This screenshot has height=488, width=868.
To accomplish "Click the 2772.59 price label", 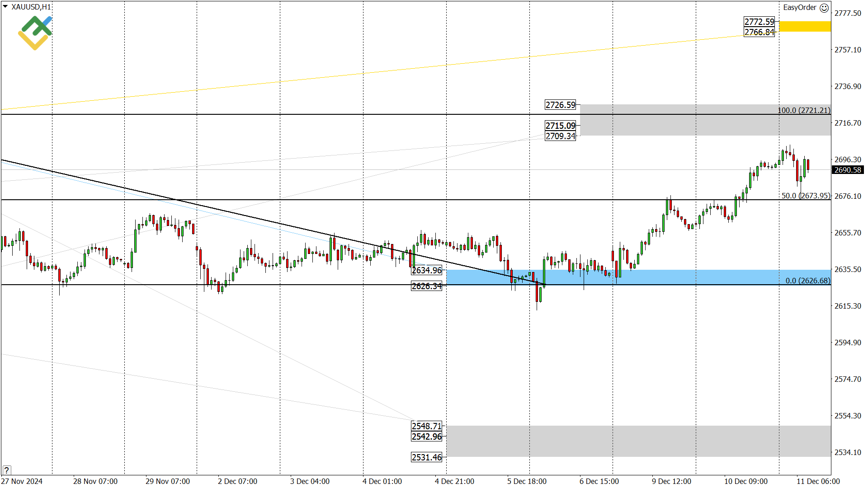I will click(x=759, y=22).
